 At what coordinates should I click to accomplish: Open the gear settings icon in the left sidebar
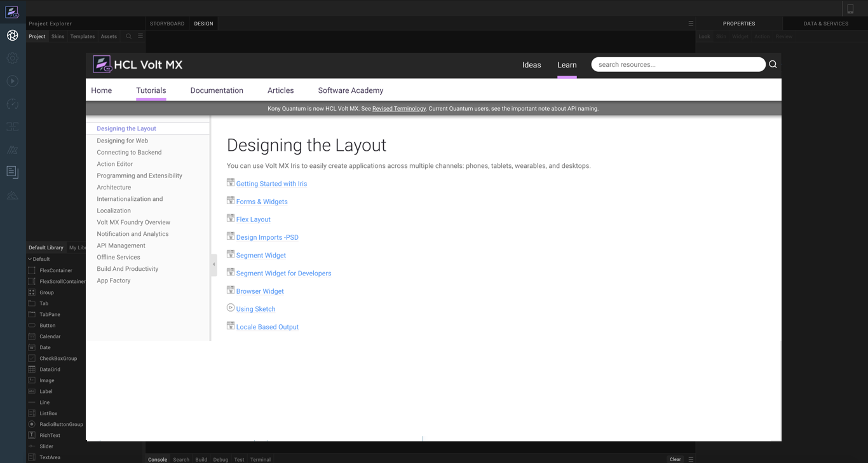(x=12, y=59)
